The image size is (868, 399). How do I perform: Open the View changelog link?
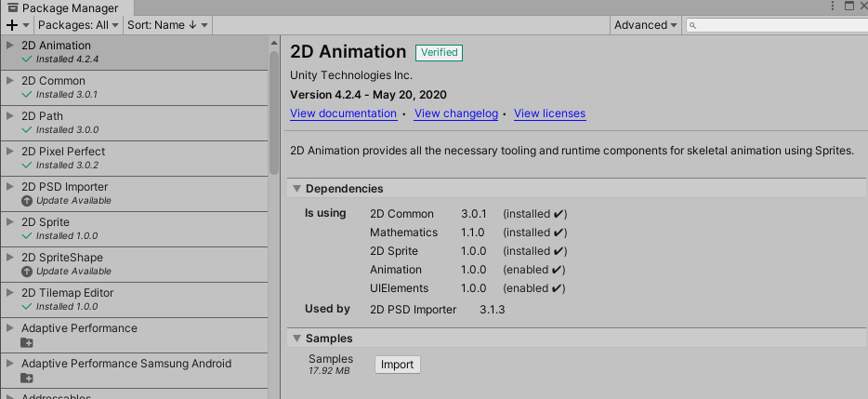click(x=455, y=113)
